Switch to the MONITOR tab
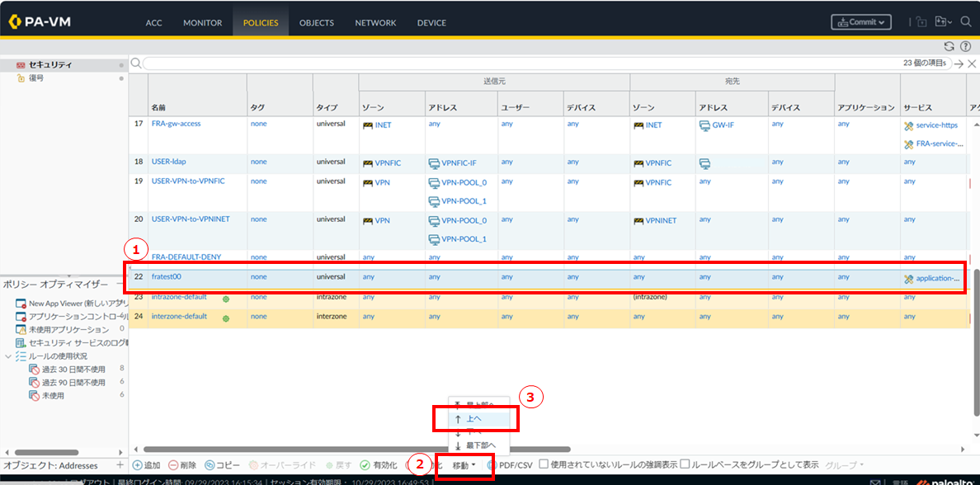Screen dimensions: 980x485 click(202, 23)
